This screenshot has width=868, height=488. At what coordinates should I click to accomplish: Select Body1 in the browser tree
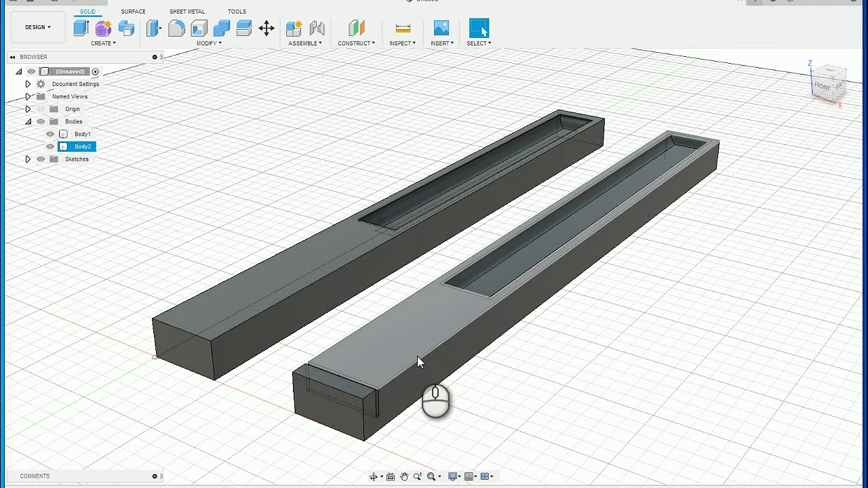[x=82, y=134]
